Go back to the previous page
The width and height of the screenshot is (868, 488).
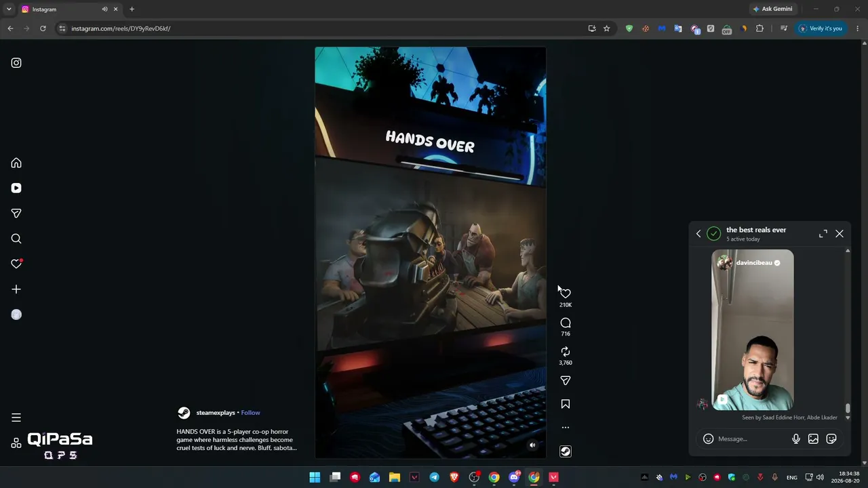[10, 28]
